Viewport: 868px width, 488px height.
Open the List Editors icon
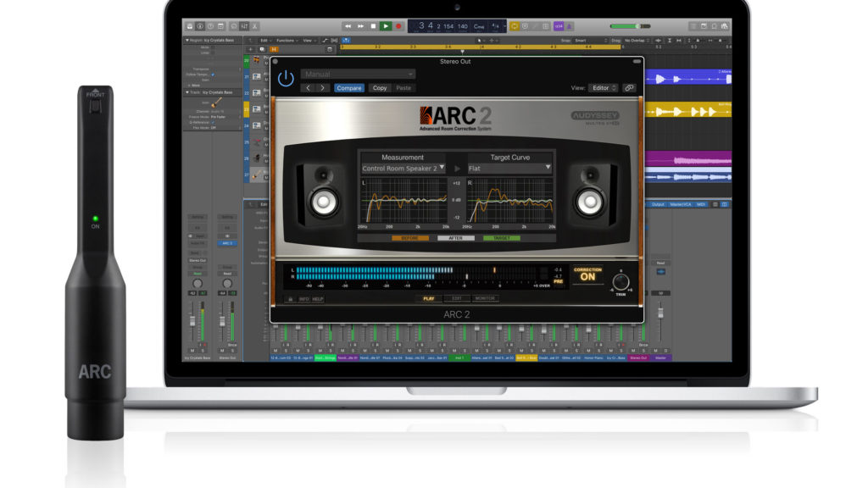click(x=693, y=26)
